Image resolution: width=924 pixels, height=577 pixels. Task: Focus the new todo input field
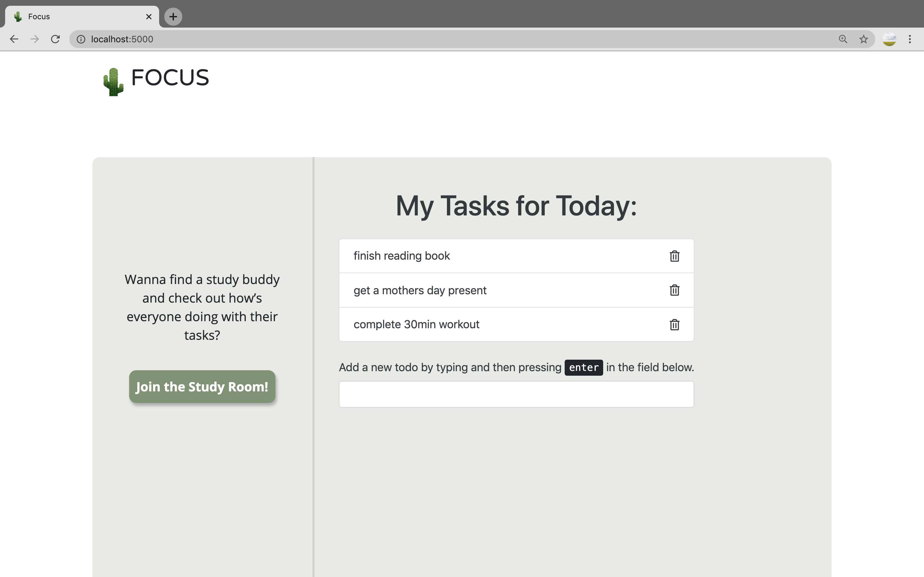516,394
